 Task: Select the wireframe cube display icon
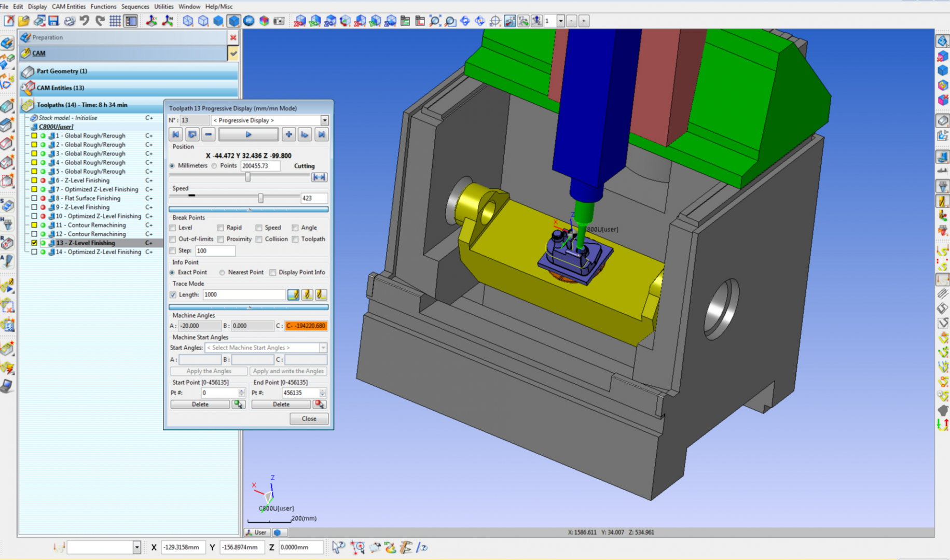(188, 21)
